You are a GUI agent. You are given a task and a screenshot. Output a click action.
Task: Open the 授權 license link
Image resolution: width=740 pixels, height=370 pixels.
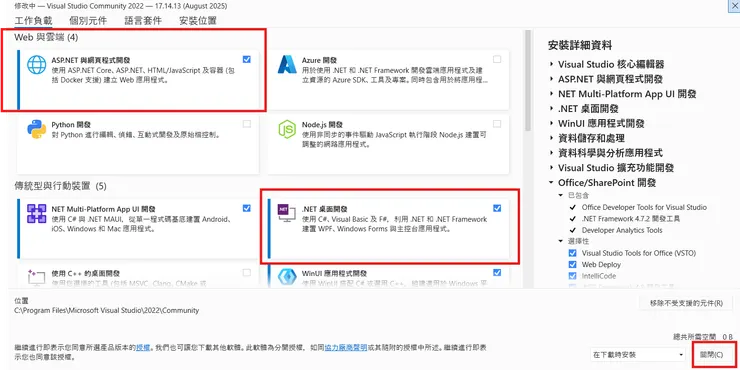143,347
